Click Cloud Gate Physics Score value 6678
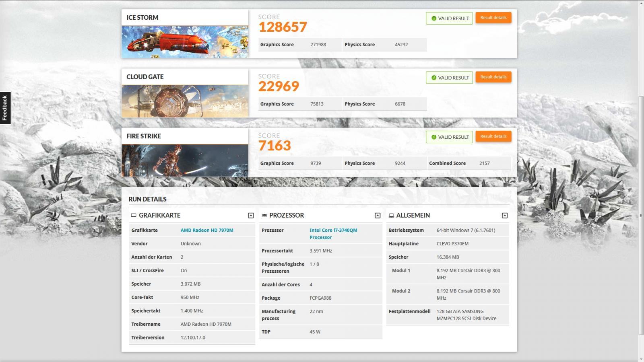Screen dimensions: 644x362 [400, 104]
